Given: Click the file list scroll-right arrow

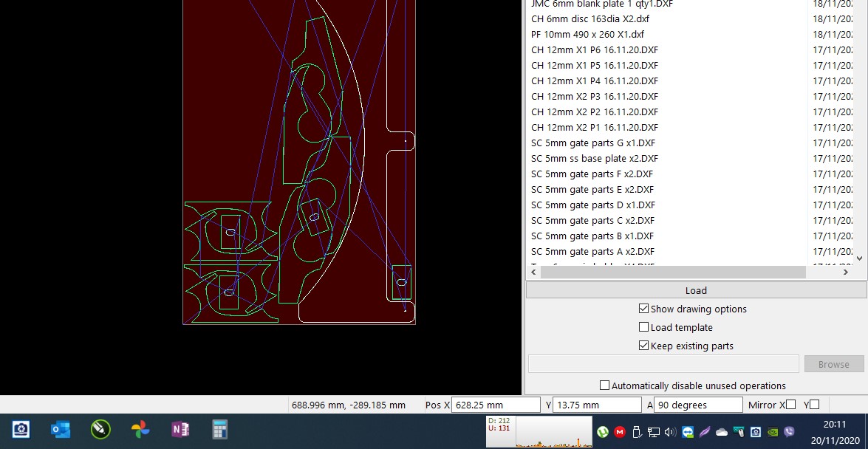Looking at the screenshot, I should pyautogui.click(x=845, y=272).
